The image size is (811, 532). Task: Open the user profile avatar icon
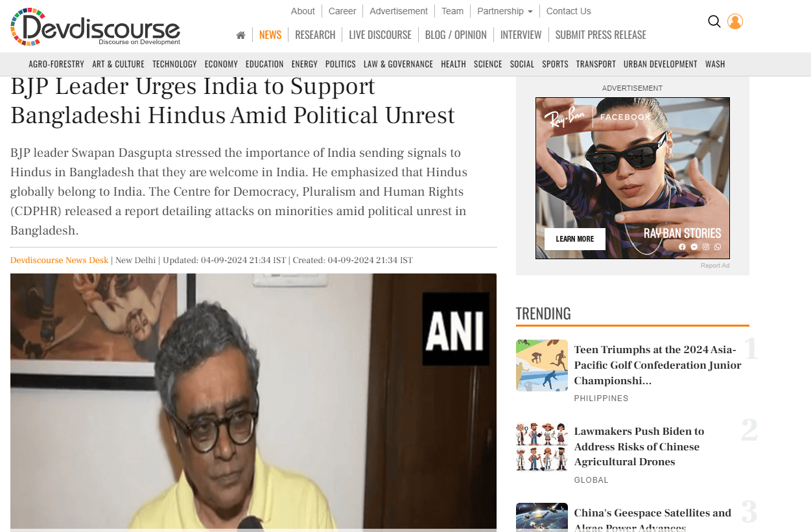point(735,21)
